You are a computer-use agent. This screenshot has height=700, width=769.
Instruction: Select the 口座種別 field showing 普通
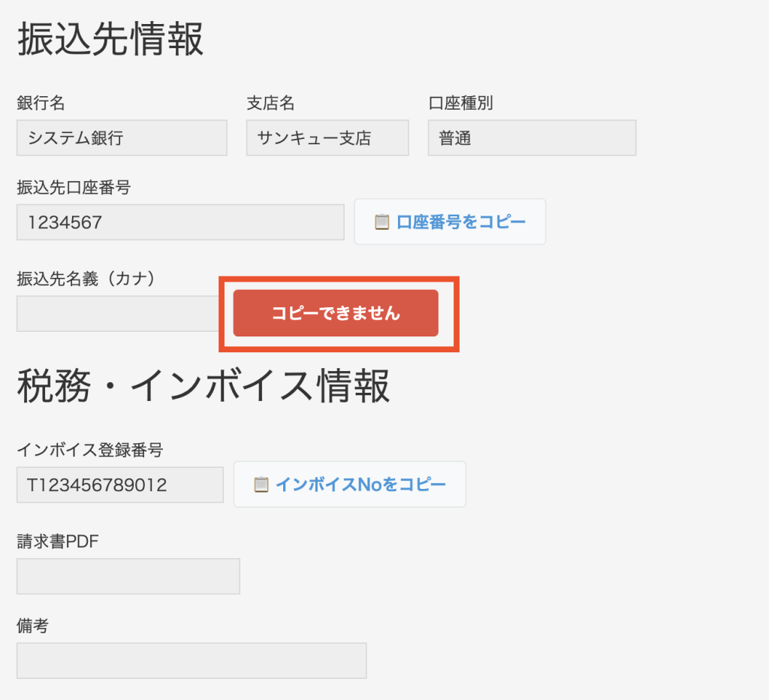click(x=531, y=137)
